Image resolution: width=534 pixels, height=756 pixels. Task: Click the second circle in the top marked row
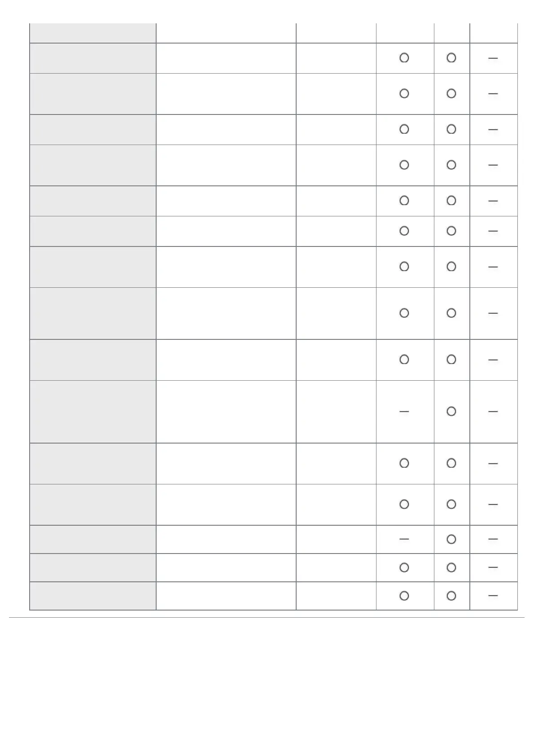point(451,58)
